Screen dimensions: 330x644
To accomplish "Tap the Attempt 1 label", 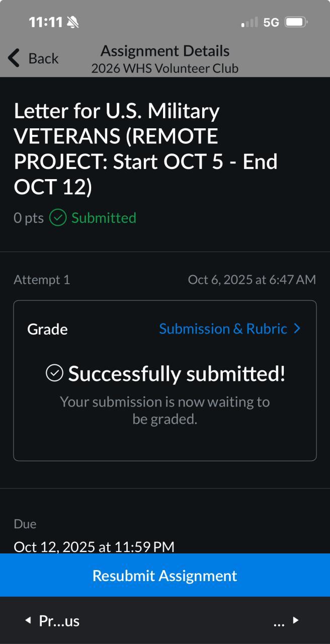I will click(42, 280).
